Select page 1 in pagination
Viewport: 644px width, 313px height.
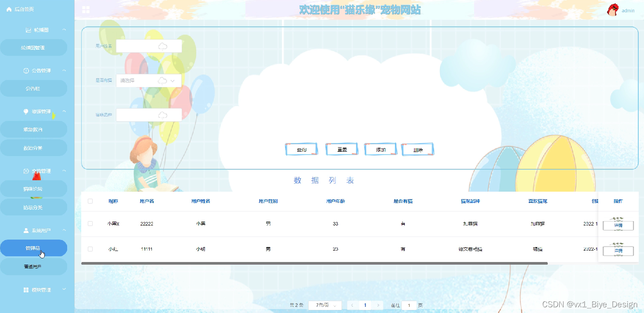pos(365,305)
